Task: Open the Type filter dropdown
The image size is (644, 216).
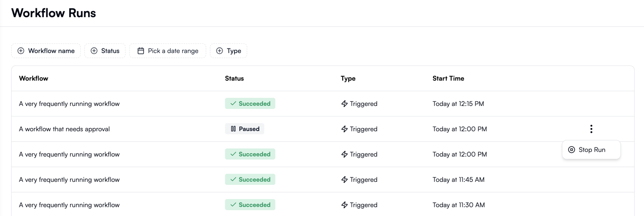Action: click(228, 51)
